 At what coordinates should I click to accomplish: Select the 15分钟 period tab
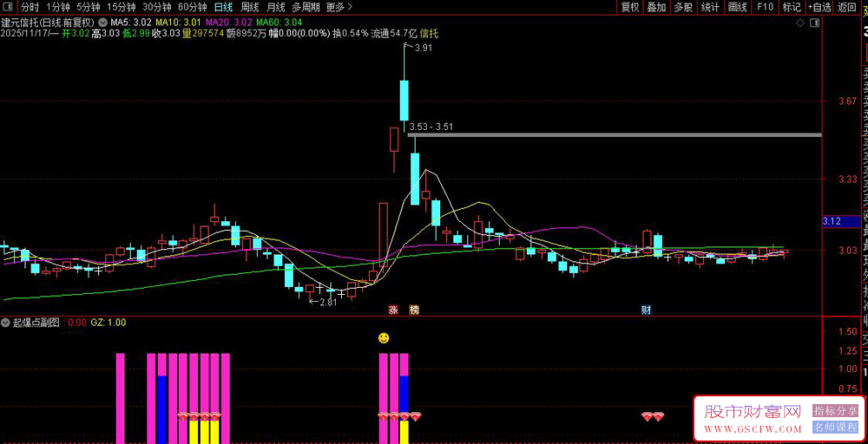(x=122, y=7)
